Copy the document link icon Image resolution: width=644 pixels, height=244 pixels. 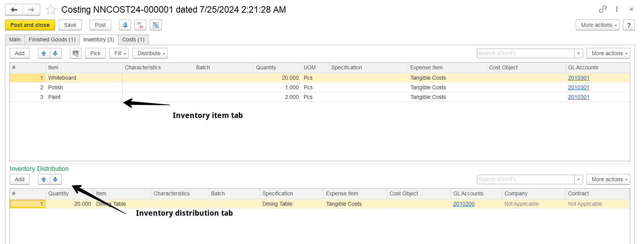pos(603,9)
